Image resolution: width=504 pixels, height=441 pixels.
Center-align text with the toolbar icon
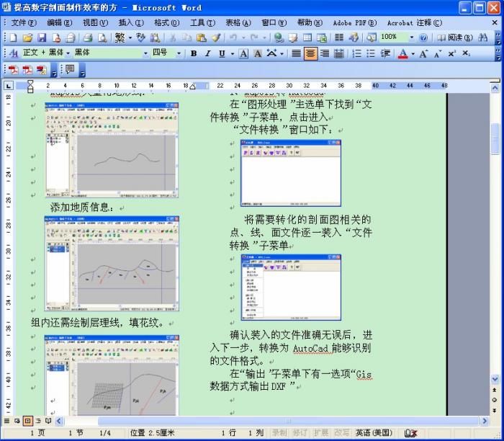click(310, 53)
